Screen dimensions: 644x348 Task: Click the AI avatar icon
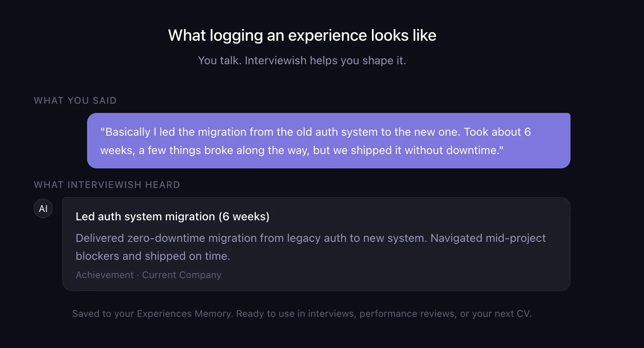click(43, 208)
